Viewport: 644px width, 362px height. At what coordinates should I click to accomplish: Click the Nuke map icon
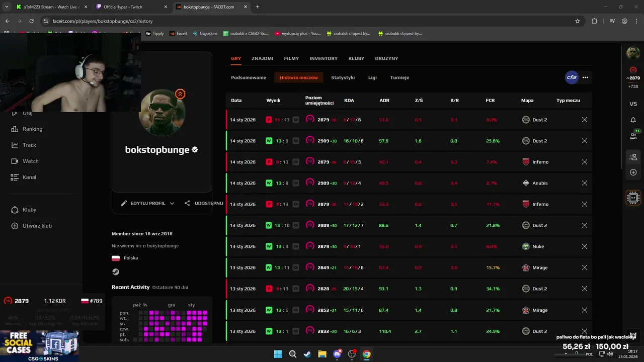coord(526,246)
